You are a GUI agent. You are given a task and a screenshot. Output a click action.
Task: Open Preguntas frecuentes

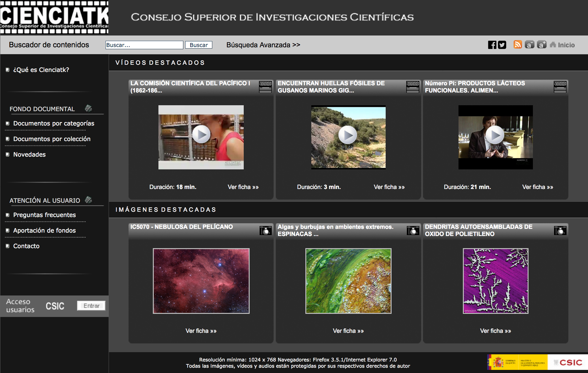click(45, 215)
